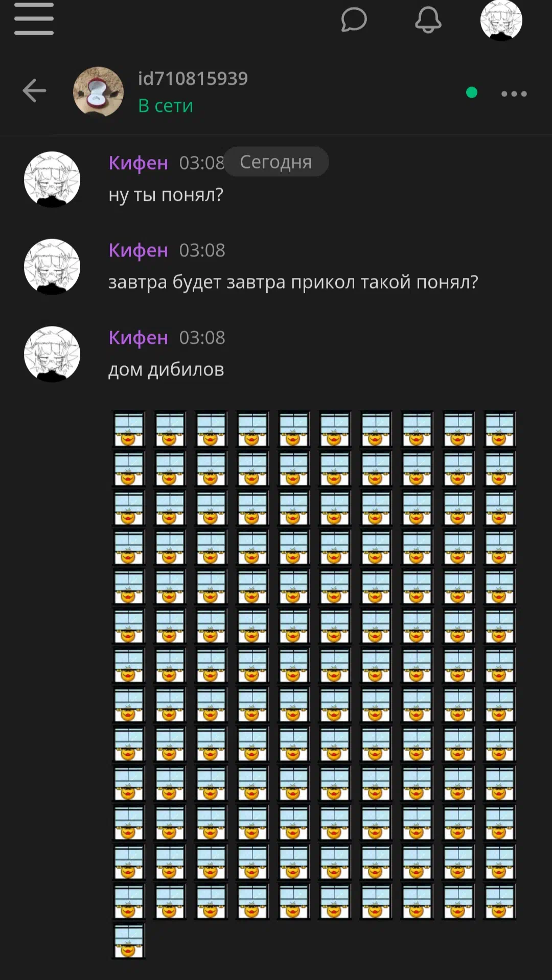Open id710815939 contact avatar

tap(98, 91)
